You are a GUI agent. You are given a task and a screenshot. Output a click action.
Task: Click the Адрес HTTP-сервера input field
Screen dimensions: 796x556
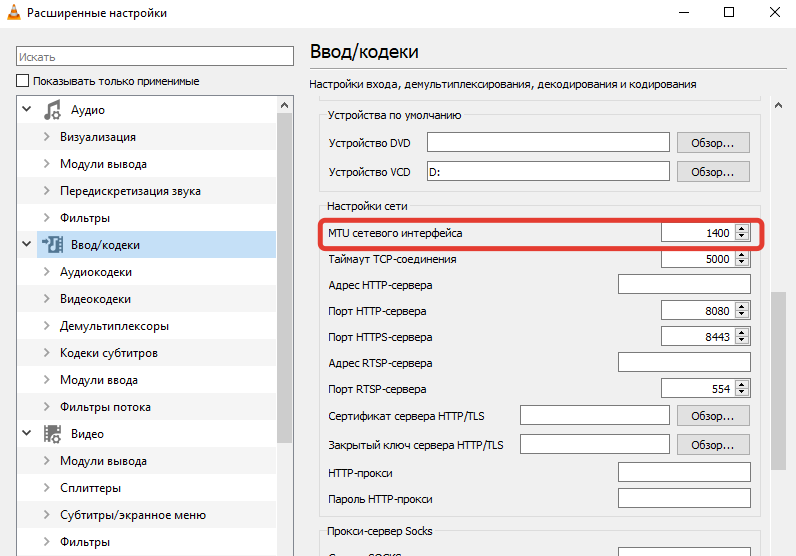pos(684,285)
